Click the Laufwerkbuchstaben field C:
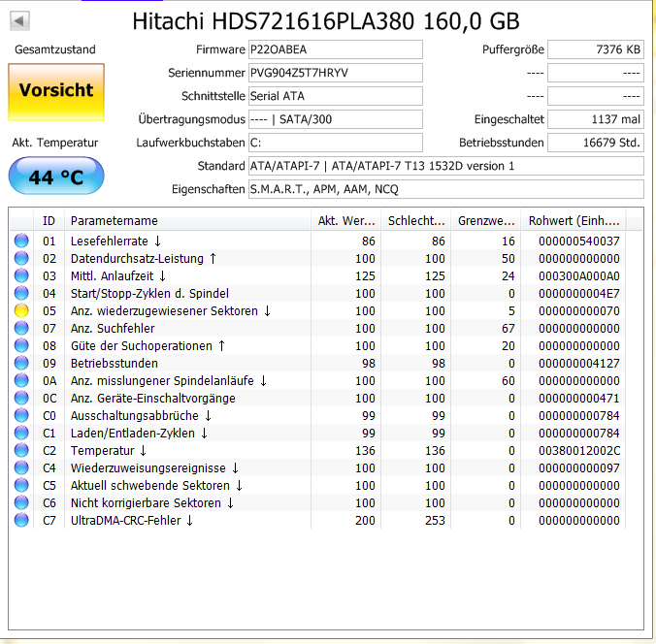The image size is (656, 644). coord(336,143)
